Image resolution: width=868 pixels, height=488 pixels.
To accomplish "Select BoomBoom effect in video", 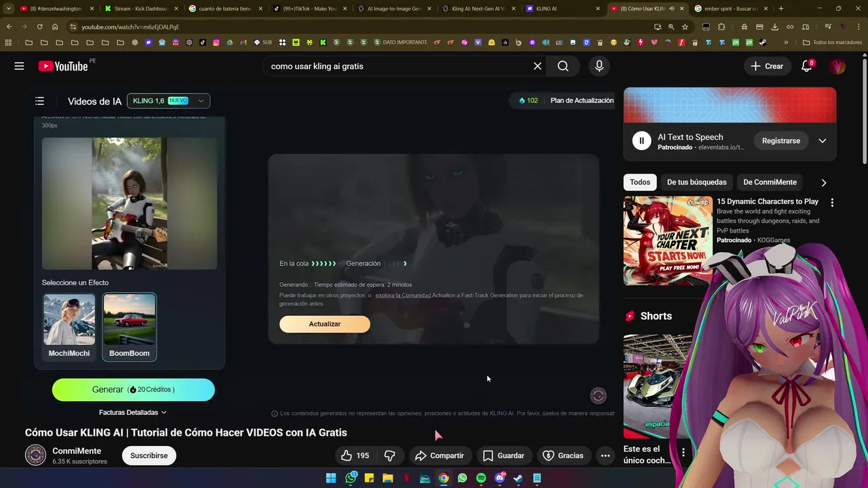I will point(130,326).
